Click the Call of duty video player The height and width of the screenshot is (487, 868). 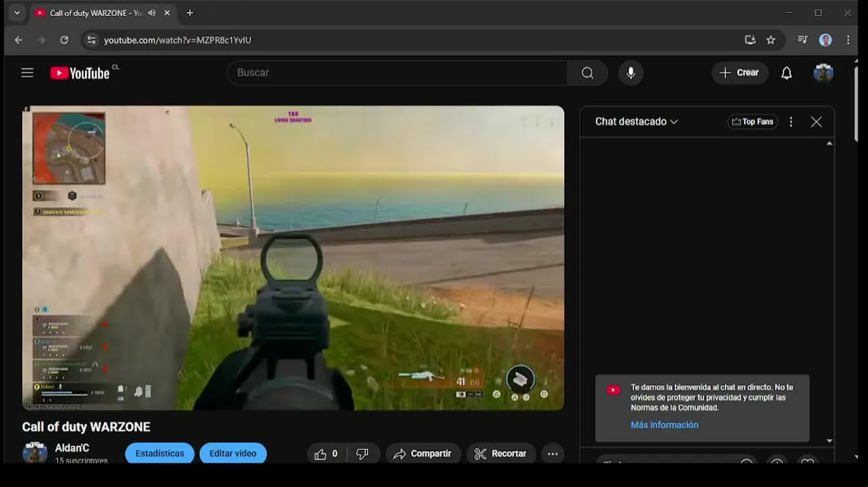point(293,258)
